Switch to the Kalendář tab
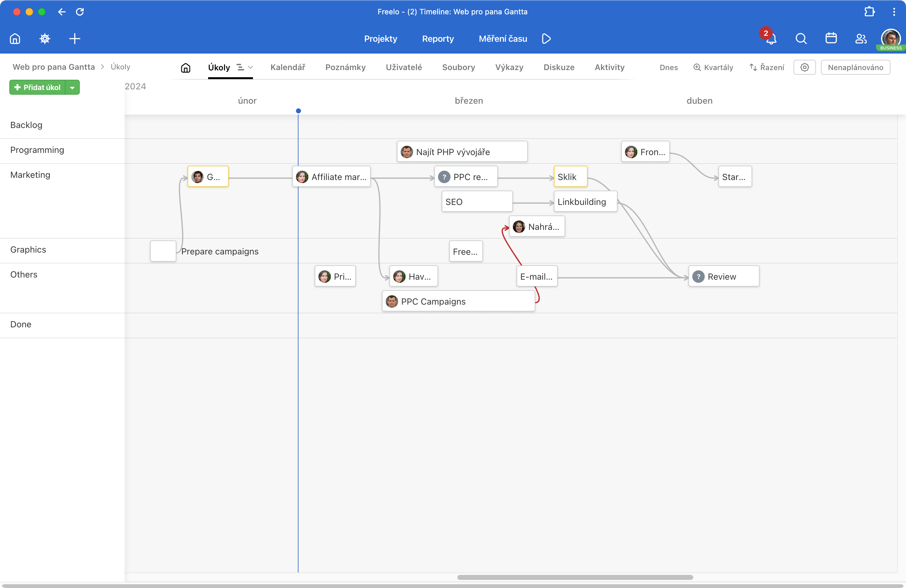Viewport: 906px width, 588px height. tap(288, 67)
